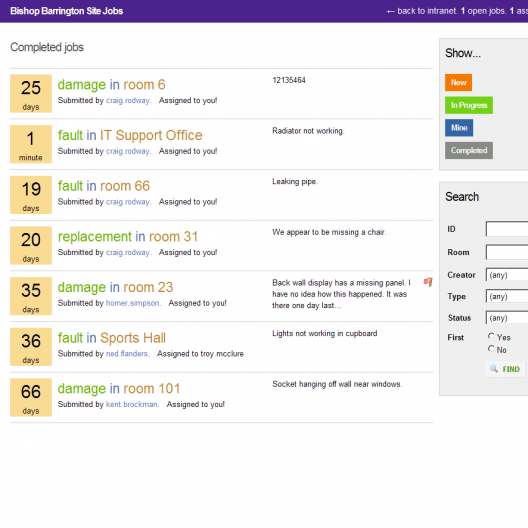
Task: Open 'fault in IT Support Office' job
Action: 130,135
